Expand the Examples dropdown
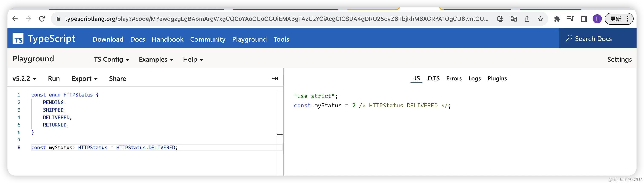644x183 pixels. (156, 59)
